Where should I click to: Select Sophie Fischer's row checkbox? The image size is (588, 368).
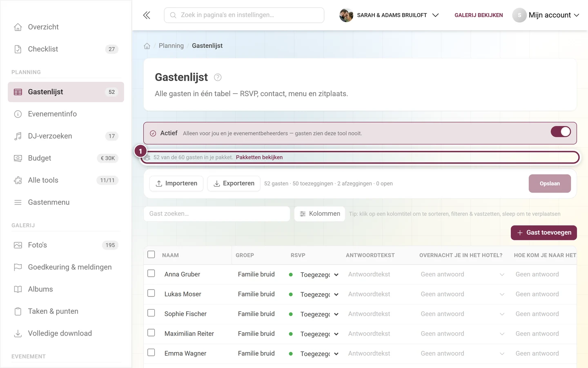[x=151, y=313]
